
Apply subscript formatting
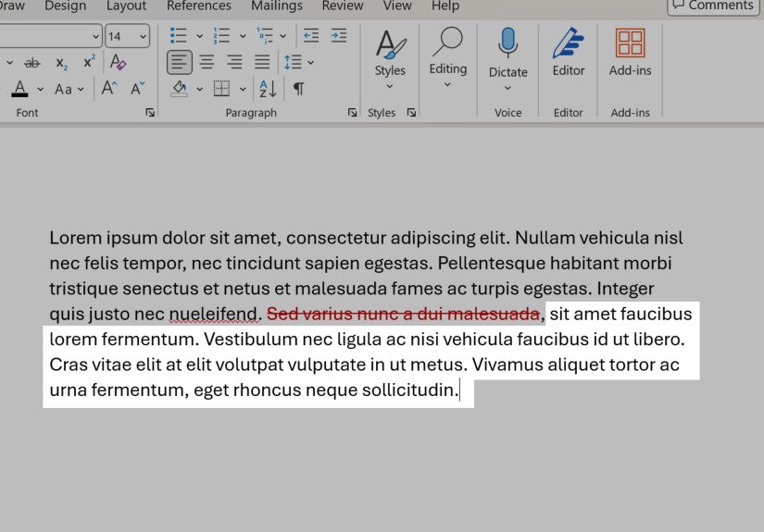click(61, 63)
